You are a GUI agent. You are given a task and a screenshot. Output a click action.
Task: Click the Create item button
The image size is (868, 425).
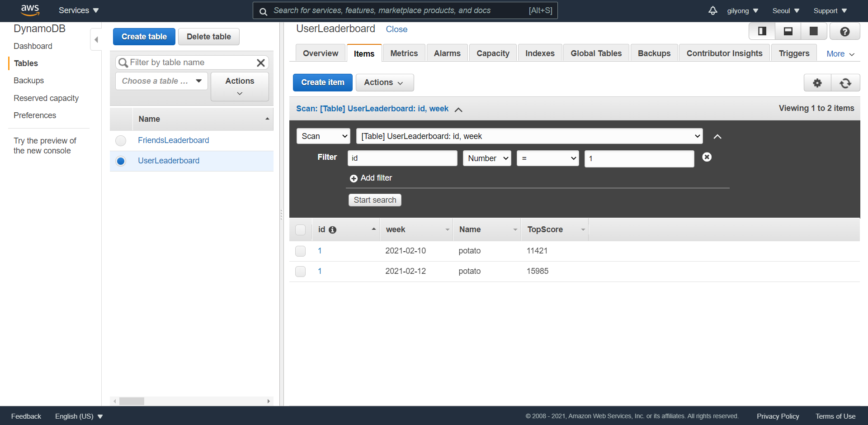[323, 83]
